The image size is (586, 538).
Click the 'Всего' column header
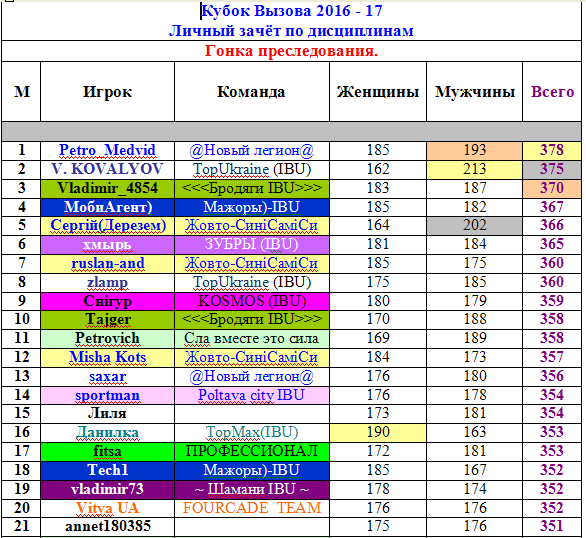coord(552,92)
